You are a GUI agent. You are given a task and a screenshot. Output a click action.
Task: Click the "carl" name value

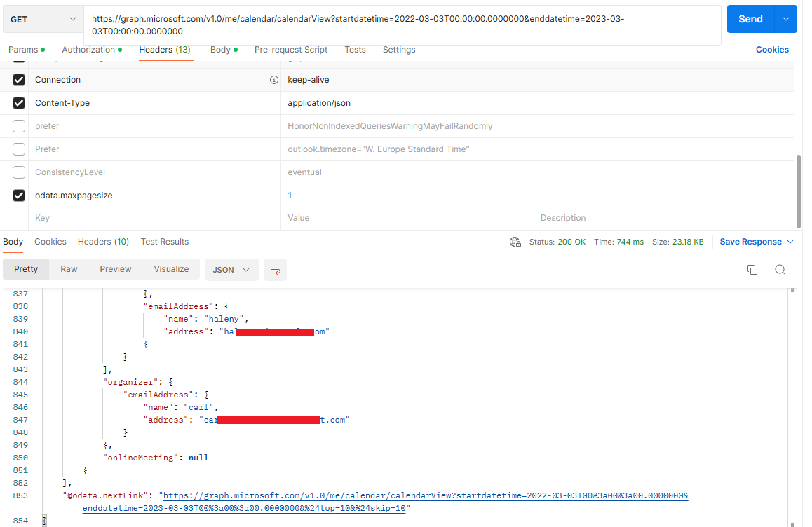pos(199,407)
